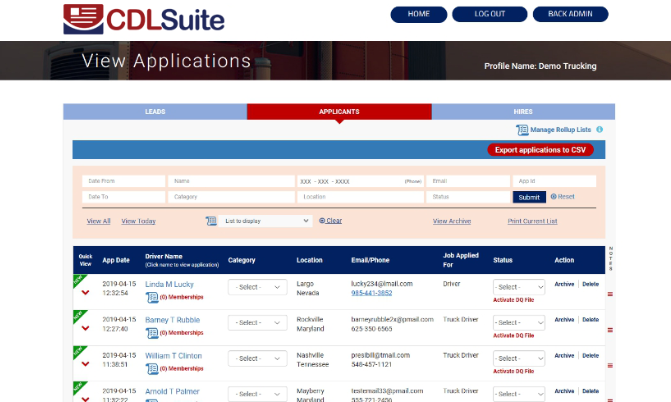Click the Name filter field
This screenshot has height=402, width=671.
232,181
